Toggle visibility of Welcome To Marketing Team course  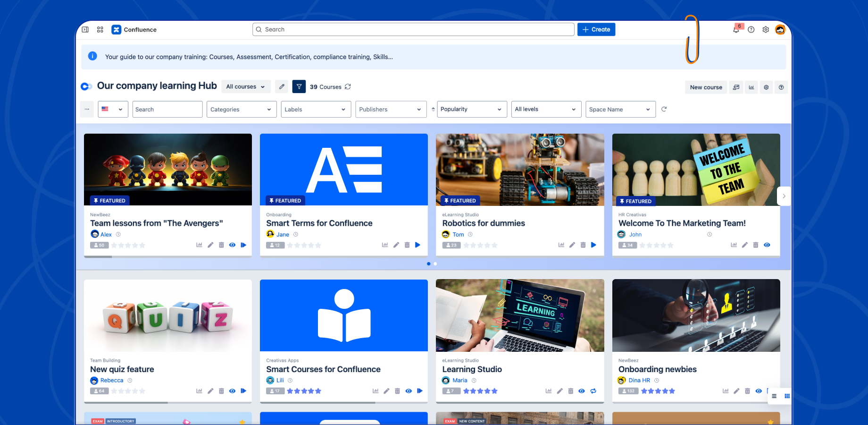pos(767,245)
